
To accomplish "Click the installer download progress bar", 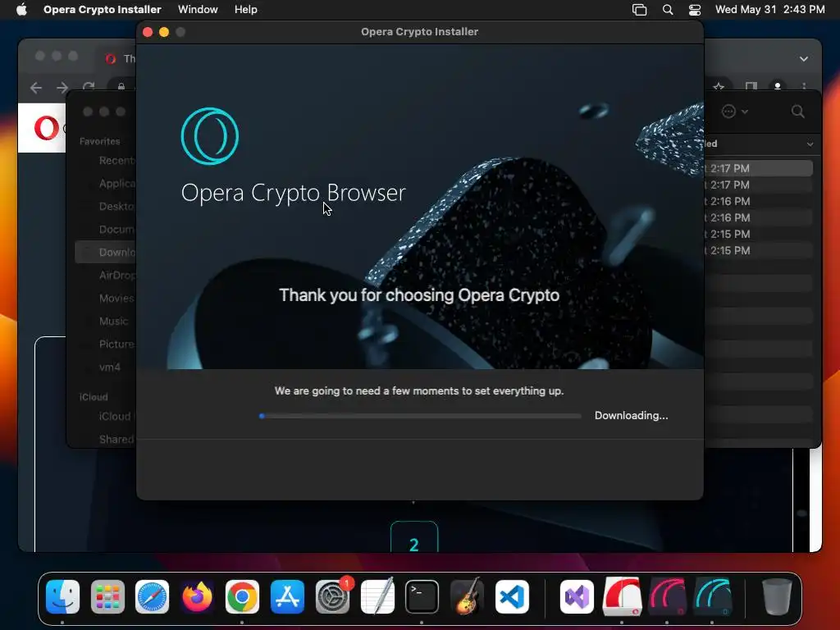I will 420,416.
